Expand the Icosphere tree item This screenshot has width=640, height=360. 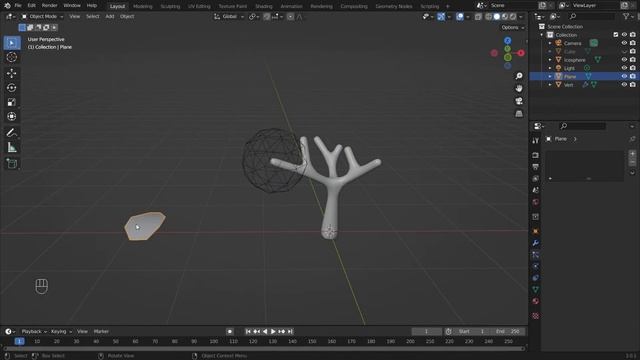coord(550,60)
